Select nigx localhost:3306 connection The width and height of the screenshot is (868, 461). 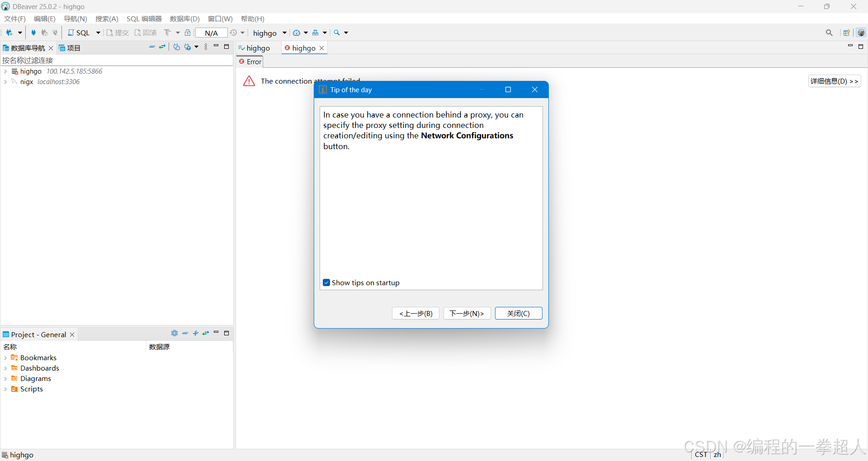pyautogui.click(x=45, y=82)
